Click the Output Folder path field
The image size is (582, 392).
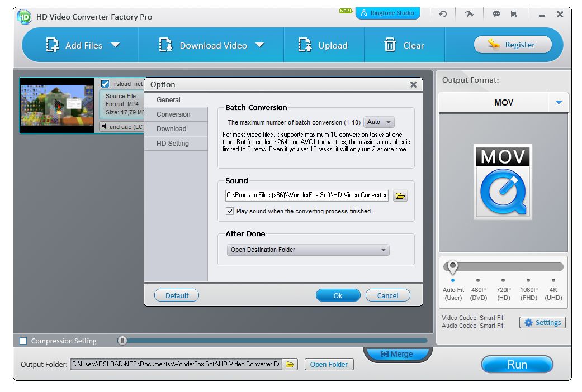pos(176,364)
